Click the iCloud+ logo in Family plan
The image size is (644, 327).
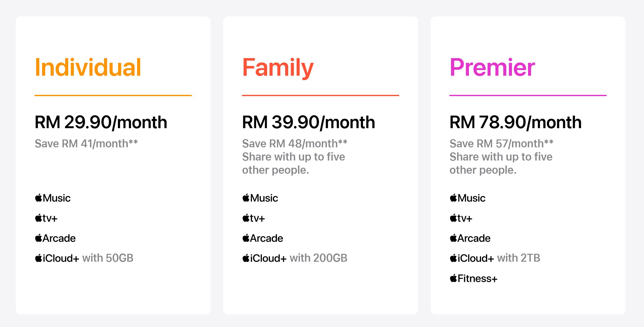tap(265, 258)
